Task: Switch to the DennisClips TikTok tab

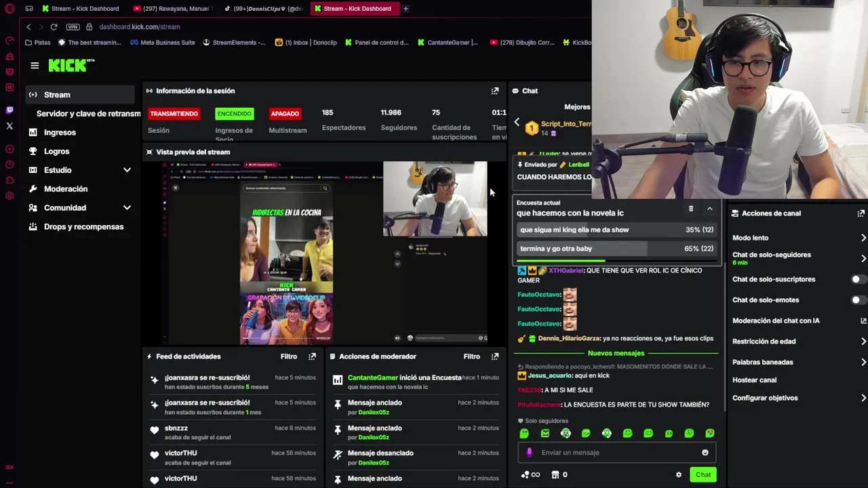Action: 264,9
